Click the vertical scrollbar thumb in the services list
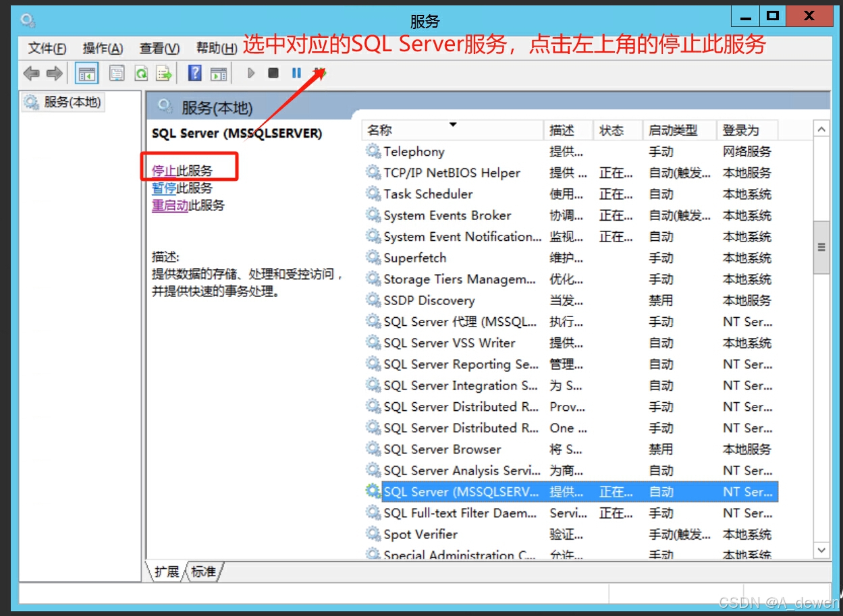Viewport: 843px width, 616px height. pyautogui.click(x=821, y=247)
